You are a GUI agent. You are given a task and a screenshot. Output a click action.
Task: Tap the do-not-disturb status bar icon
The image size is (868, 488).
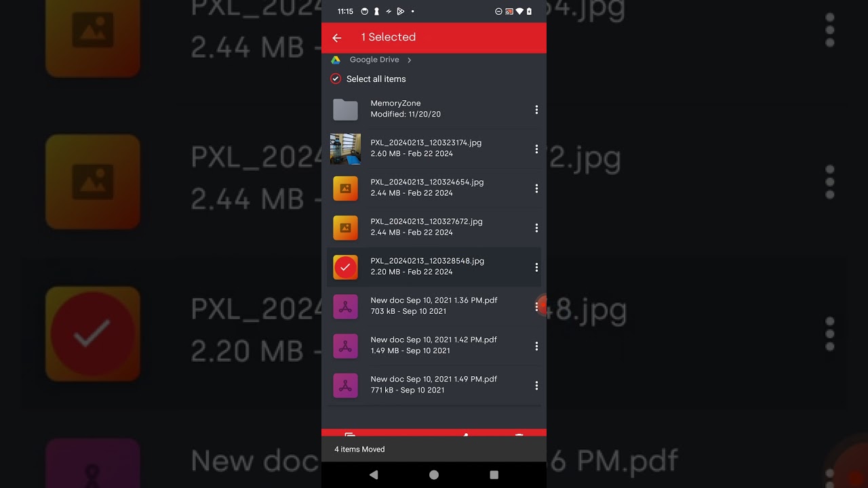click(x=499, y=12)
